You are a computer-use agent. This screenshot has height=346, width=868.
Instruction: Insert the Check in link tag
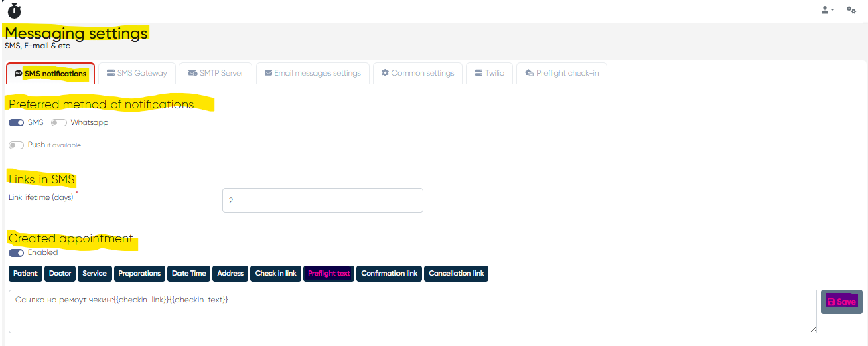[x=275, y=274]
